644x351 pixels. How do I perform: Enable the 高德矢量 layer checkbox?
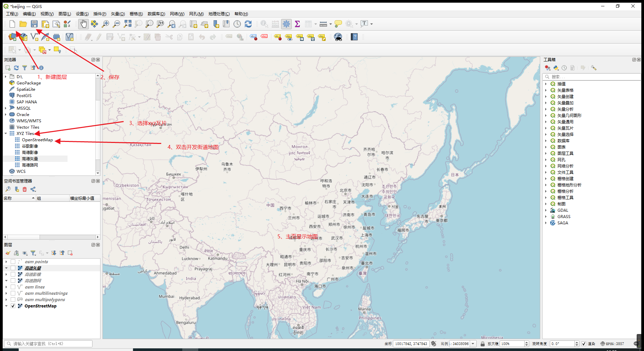13,268
